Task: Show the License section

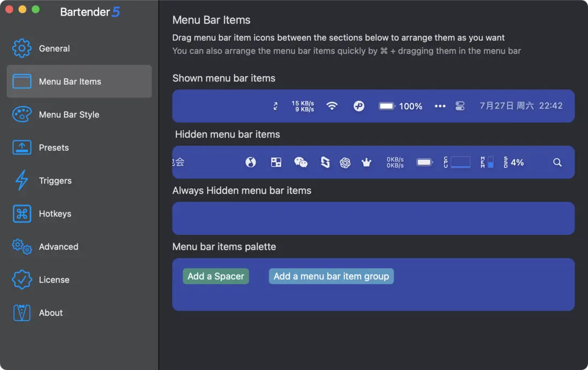Action: (54, 280)
